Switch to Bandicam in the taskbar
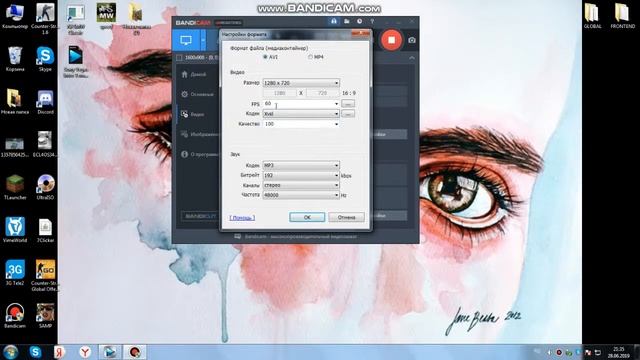640x360 pixels. pyautogui.click(x=135, y=352)
